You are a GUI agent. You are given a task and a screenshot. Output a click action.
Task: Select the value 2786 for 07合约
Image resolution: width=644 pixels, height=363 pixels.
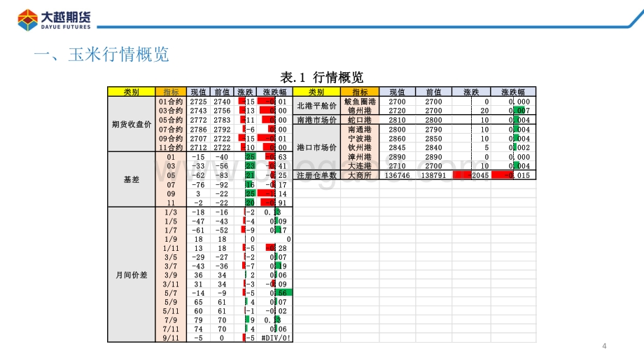(198, 130)
